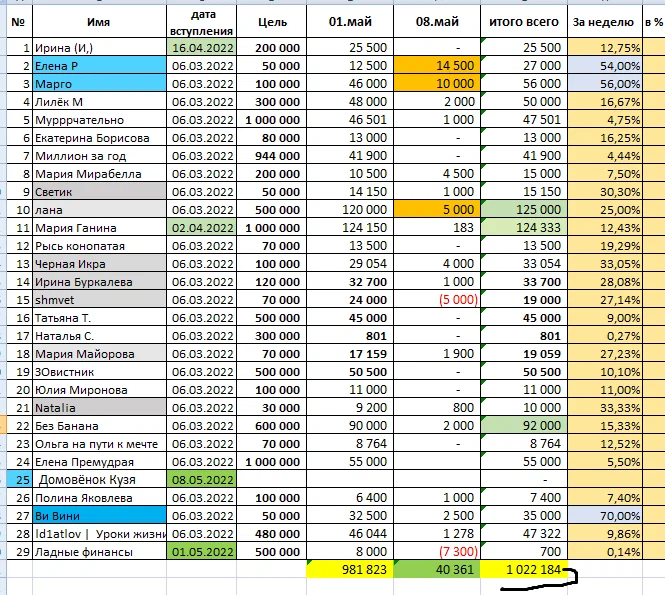665x595 pixels.
Task: Select the name cell 'shmvet'
Action: click(x=99, y=300)
